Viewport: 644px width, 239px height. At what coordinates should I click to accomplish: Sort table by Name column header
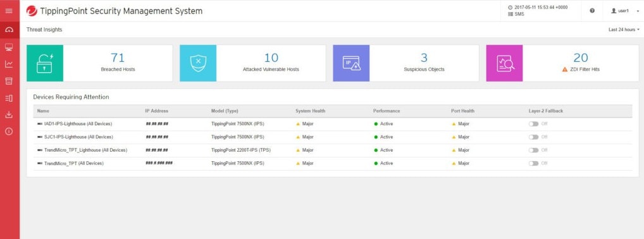click(43, 111)
